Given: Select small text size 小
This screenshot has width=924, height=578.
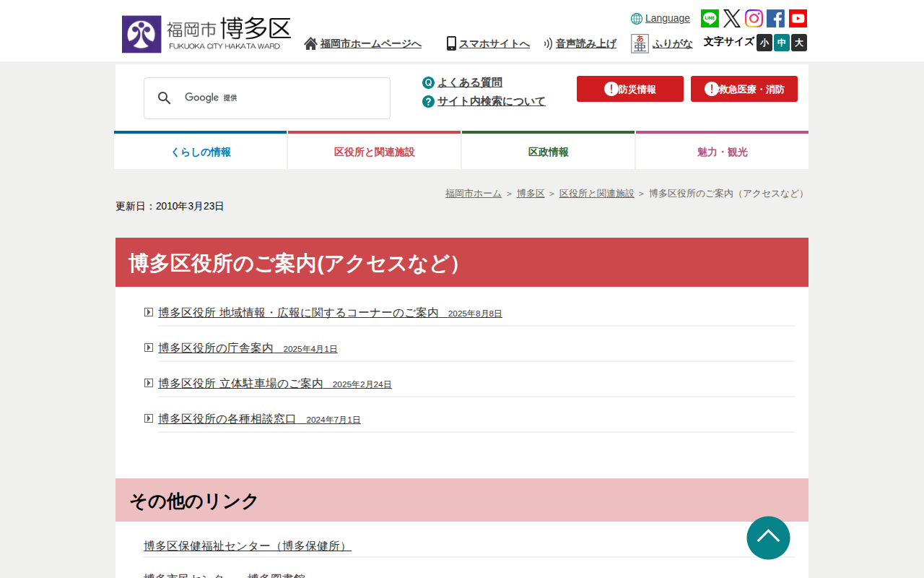Looking at the screenshot, I should (x=764, y=43).
